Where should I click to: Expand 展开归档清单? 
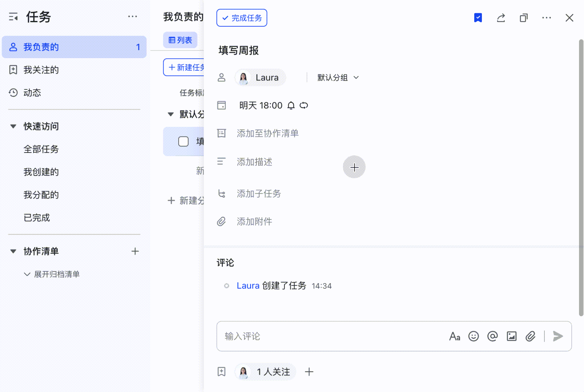click(52, 274)
